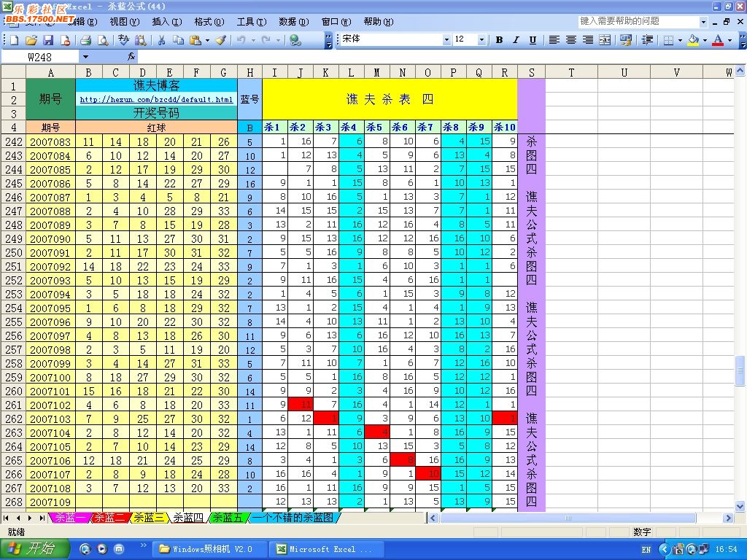Open the 插入 menu

click(167, 22)
